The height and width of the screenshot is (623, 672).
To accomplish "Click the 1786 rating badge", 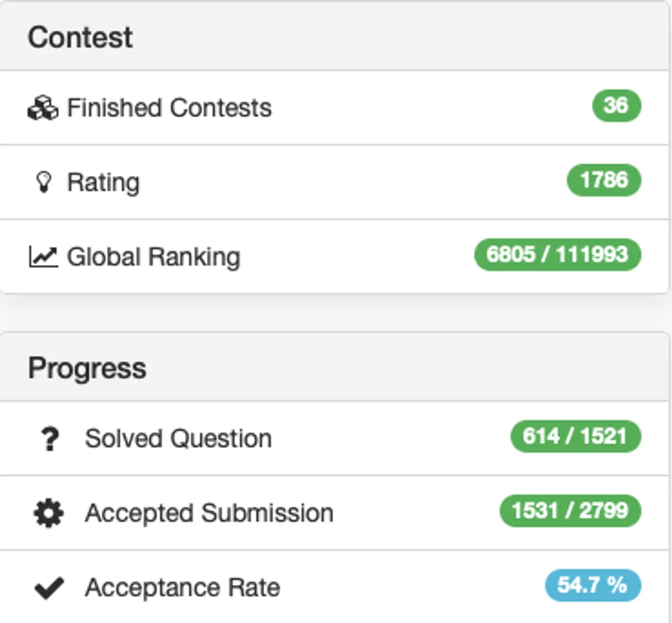I will pyautogui.click(x=605, y=180).
